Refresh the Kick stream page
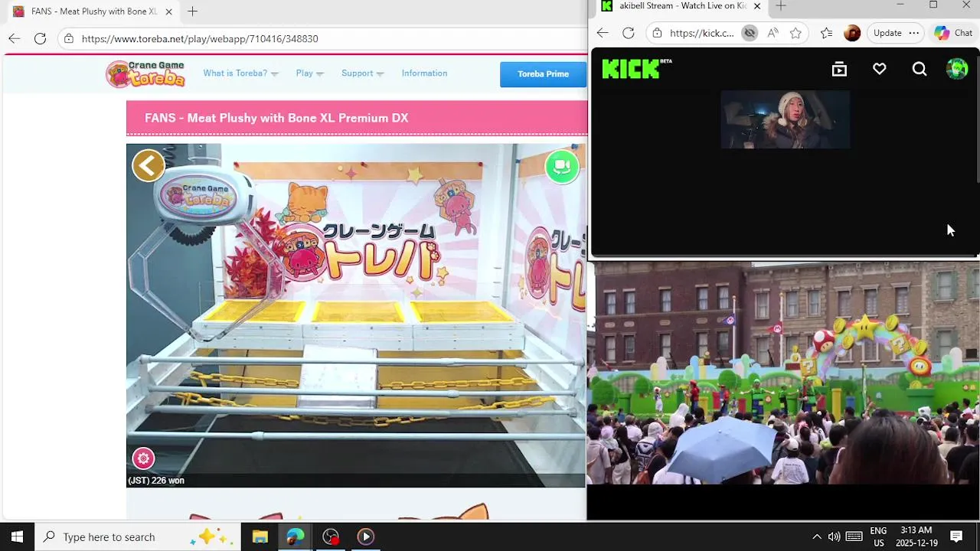This screenshot has height=551, width=980. click(629, 33)
